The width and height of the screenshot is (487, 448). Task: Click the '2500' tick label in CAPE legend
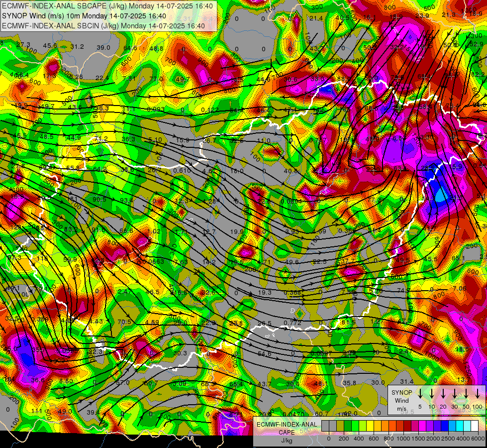pyautogui.click(x=448, y=439)
